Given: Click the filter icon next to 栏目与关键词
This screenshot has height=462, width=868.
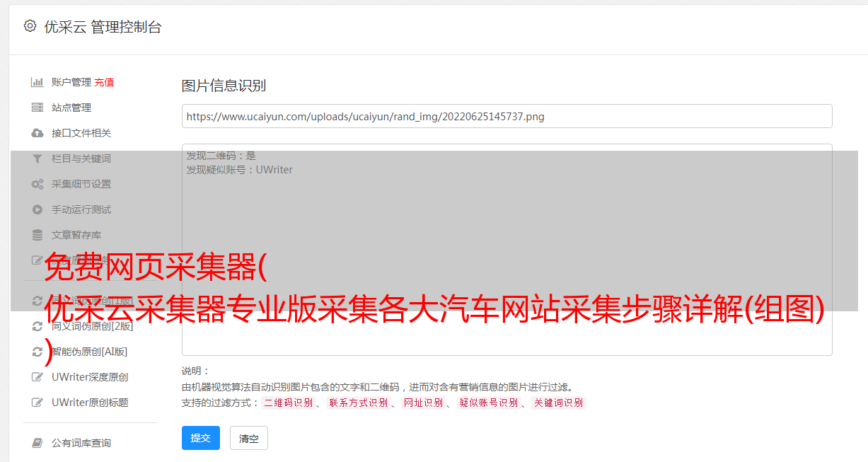Looking at the screenshot, I should (x=37, y=158).
